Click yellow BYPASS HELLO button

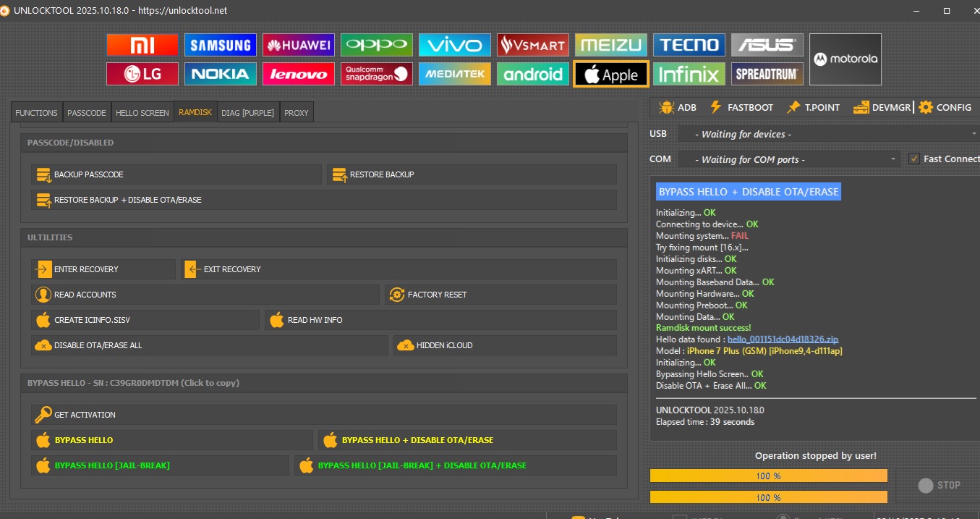point(172,440)
